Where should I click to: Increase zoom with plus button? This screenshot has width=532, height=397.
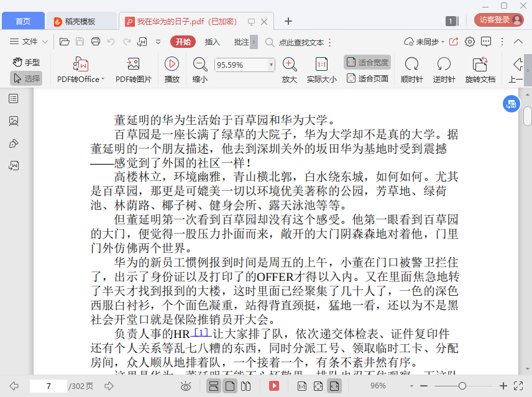point(503,386)
